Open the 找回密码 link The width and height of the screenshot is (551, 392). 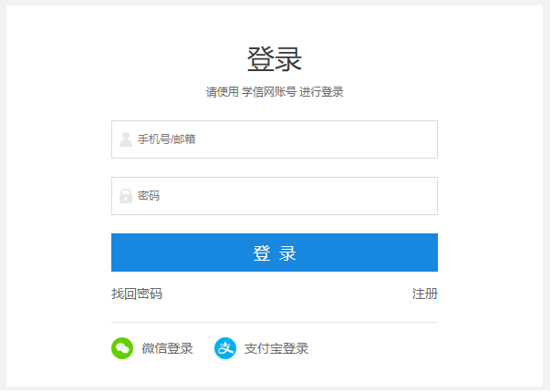click(x=137, y=294)
